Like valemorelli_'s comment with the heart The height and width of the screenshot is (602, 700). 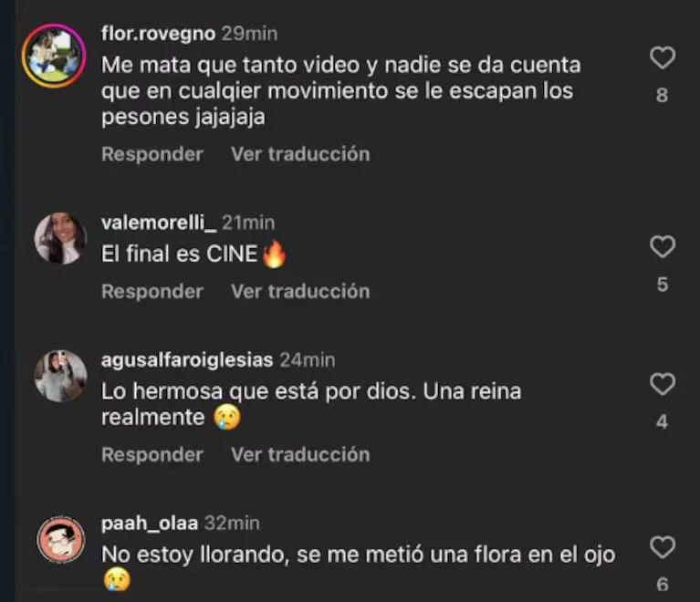(x=663, y=247)
